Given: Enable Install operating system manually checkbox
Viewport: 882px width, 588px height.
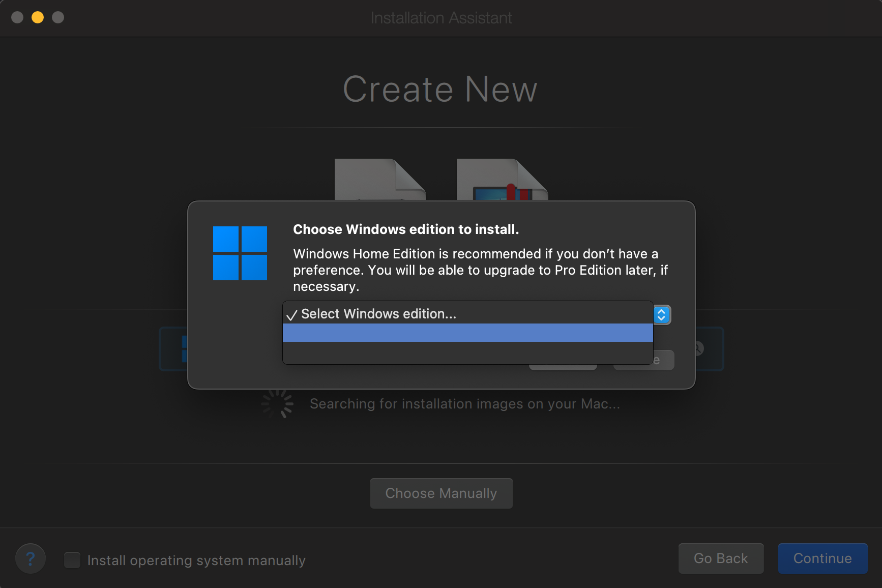Looking at the screenshot, I should [72, 560].
